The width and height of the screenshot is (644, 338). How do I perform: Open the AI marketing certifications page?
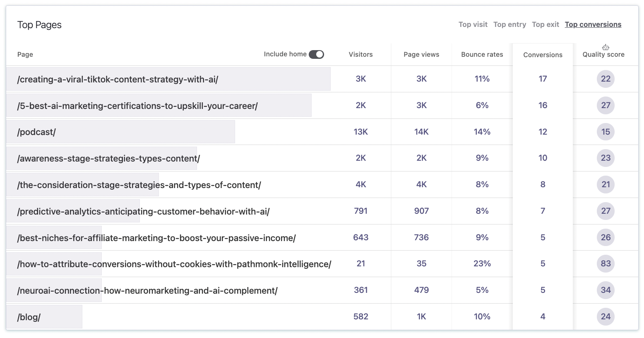(137, 106)
